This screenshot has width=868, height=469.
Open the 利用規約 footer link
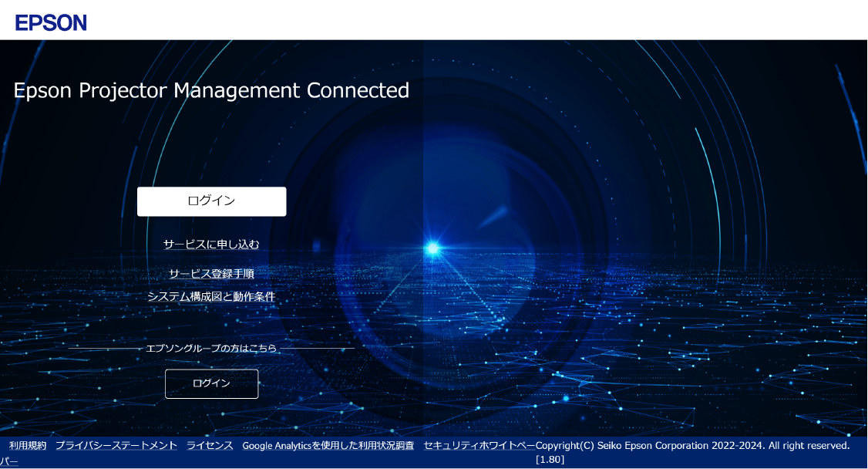pyautogui.click(x=28, y=445)
